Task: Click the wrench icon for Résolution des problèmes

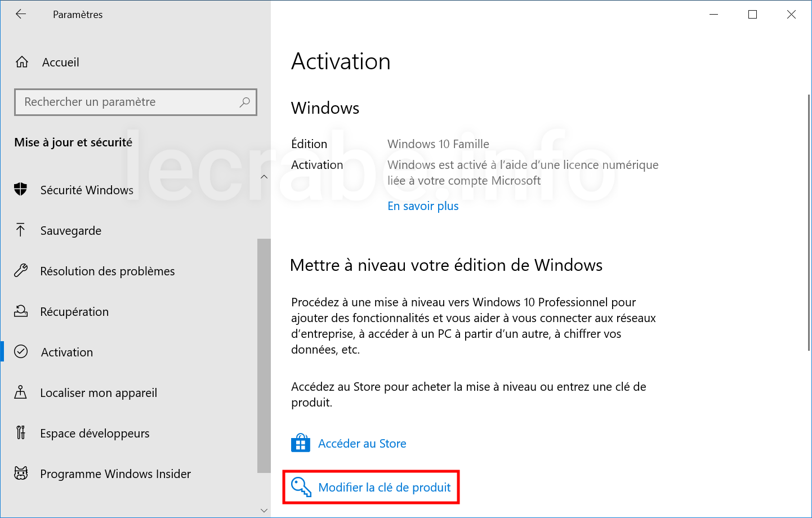Action: [21, 271]
